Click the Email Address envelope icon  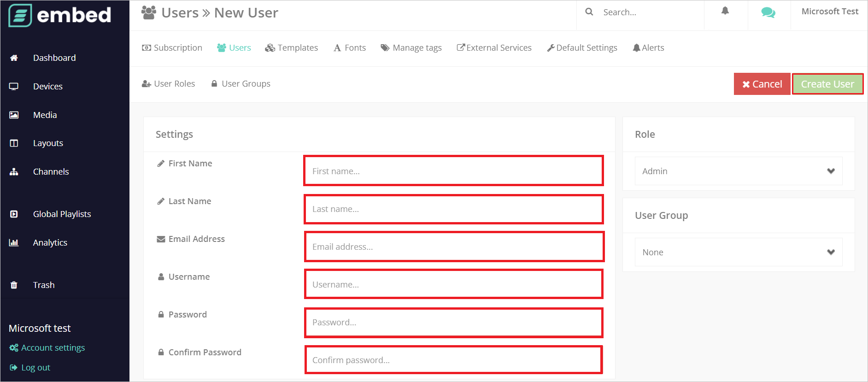[161, 239]
